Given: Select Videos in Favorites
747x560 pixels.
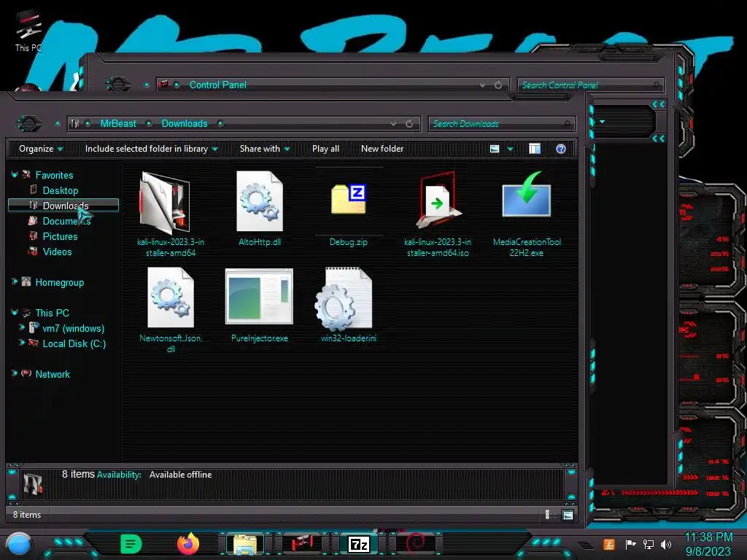Looking at the screenshot, I should [57, 252].
